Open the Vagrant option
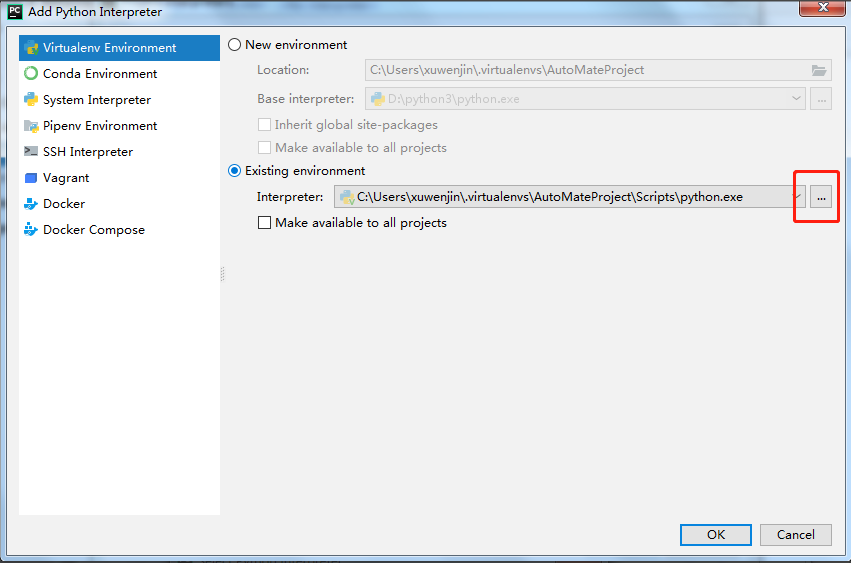Viewport: 851px width, 563px height. (119, 178)
